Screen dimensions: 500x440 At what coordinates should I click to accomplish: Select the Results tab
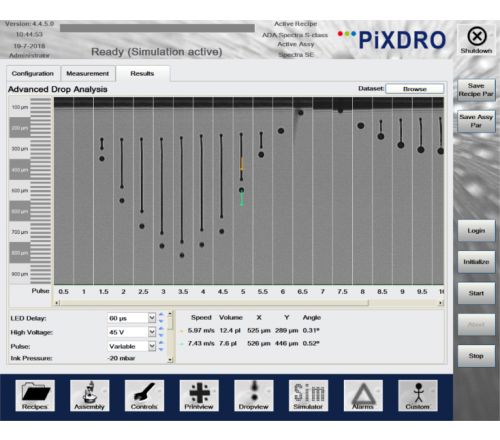pos(142,73)
